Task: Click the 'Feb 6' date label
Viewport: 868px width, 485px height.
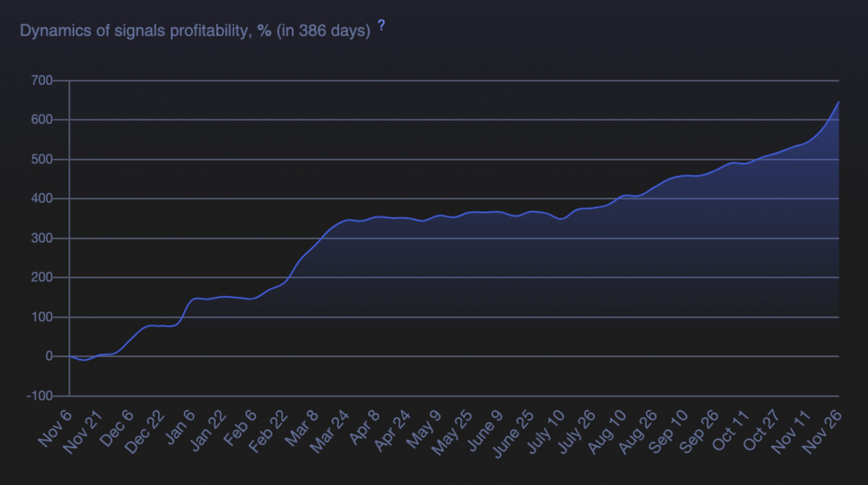Action: (240, 428)
